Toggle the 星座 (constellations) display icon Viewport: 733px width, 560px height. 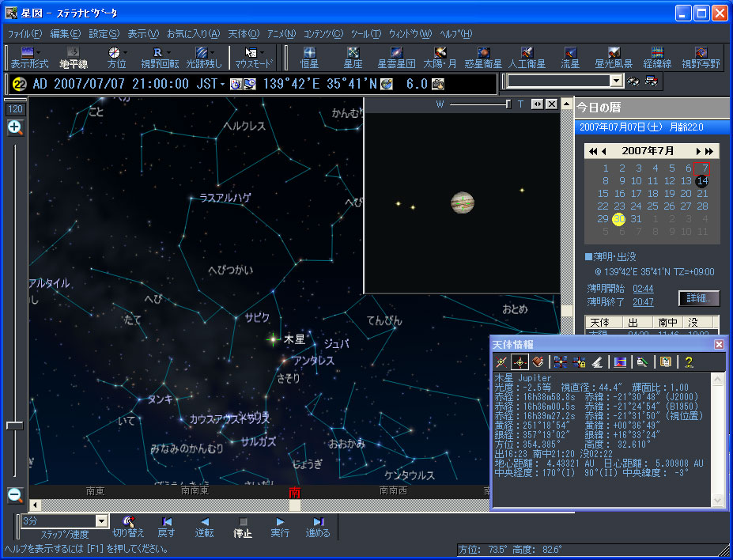tap(353, 53)
